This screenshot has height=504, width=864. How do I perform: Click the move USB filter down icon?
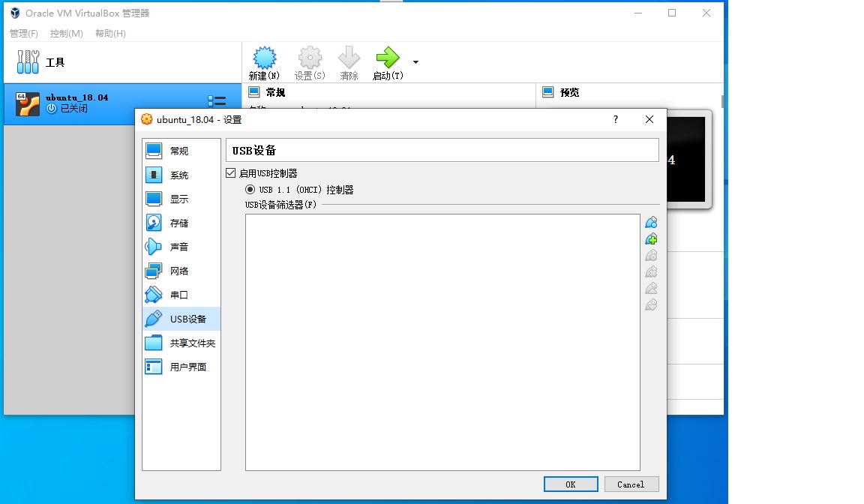tap(651, 305)
